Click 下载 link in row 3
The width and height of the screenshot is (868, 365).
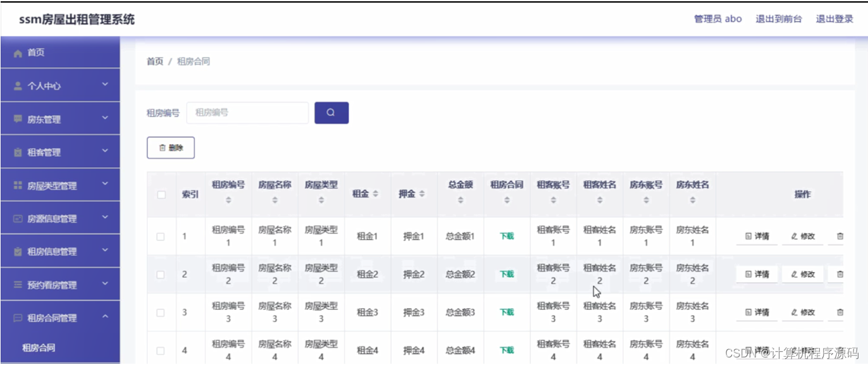pos(507,312)
